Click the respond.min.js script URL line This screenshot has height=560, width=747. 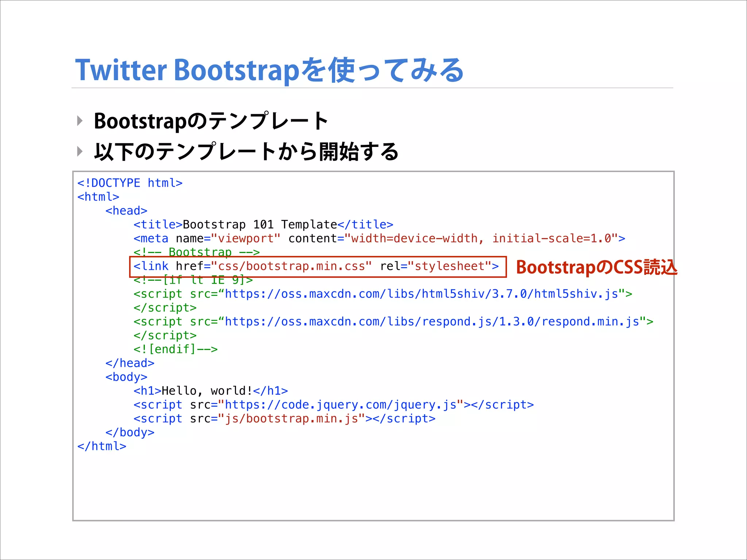click(393, 322)
